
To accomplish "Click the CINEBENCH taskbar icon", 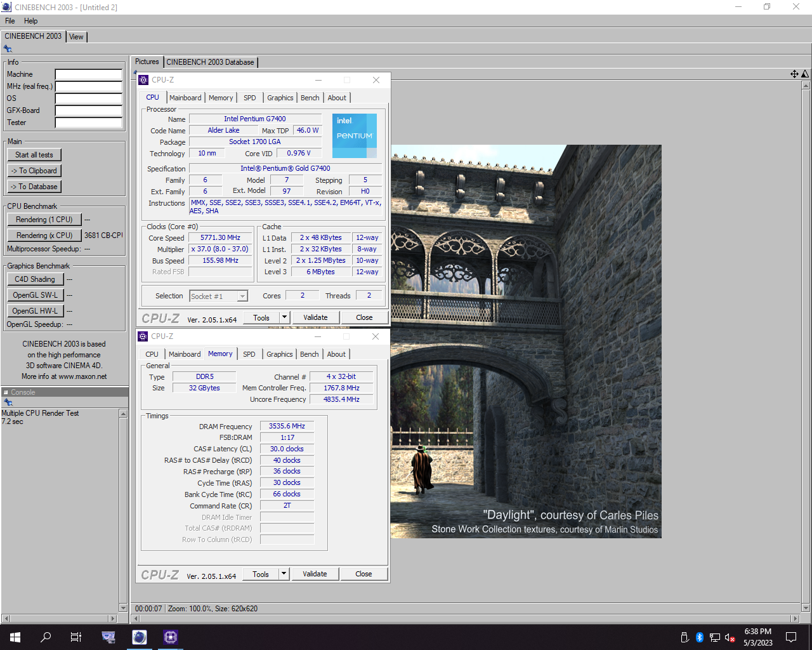I will pos(140,637).
